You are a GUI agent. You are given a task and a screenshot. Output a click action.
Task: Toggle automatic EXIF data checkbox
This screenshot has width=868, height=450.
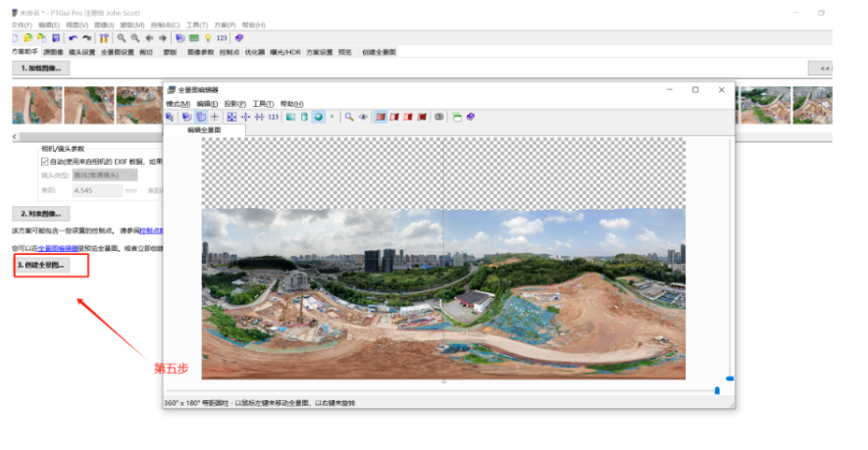(x=45, y=162)
